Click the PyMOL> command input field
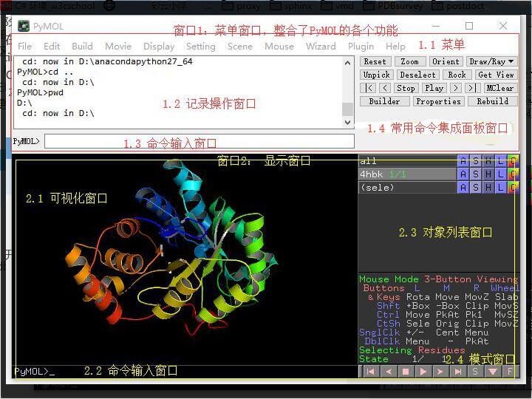The height and width of the screenshot is (399, 532). 199,140
